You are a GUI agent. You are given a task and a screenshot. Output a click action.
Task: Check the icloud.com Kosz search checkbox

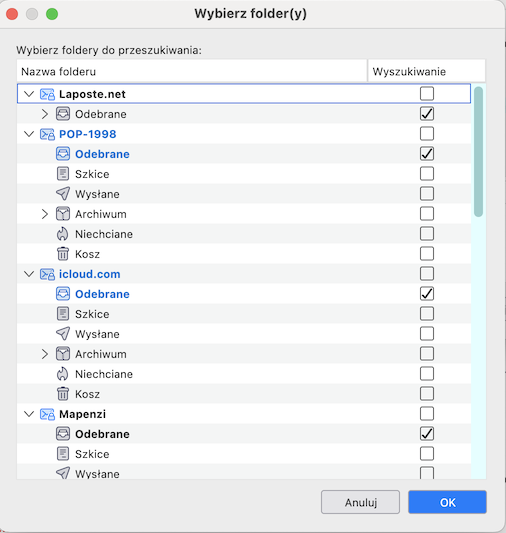tap(427, 394)
